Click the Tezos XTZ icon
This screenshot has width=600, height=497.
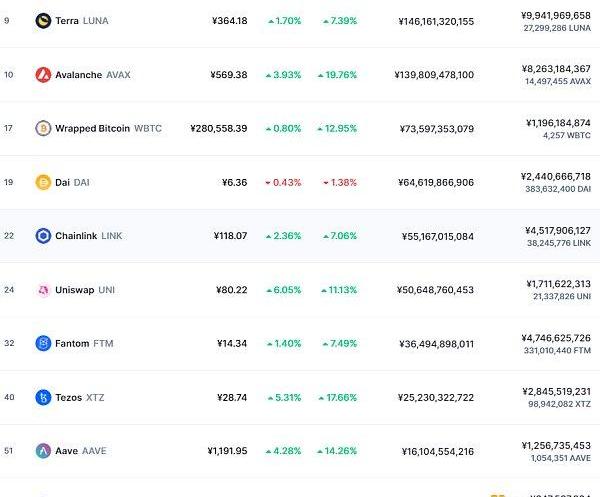(43, 398)
